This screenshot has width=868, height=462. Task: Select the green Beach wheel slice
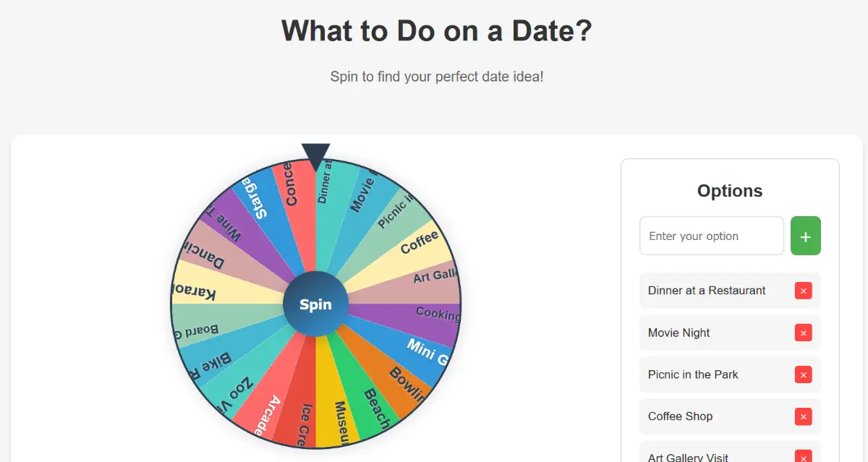tap(372, 405)
